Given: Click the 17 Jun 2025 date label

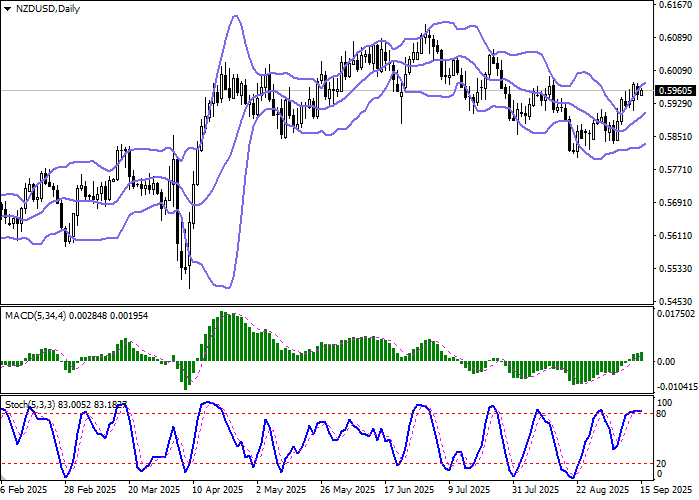Looking at the screenshot, I should pyautogui.click(x=408, y=491).
